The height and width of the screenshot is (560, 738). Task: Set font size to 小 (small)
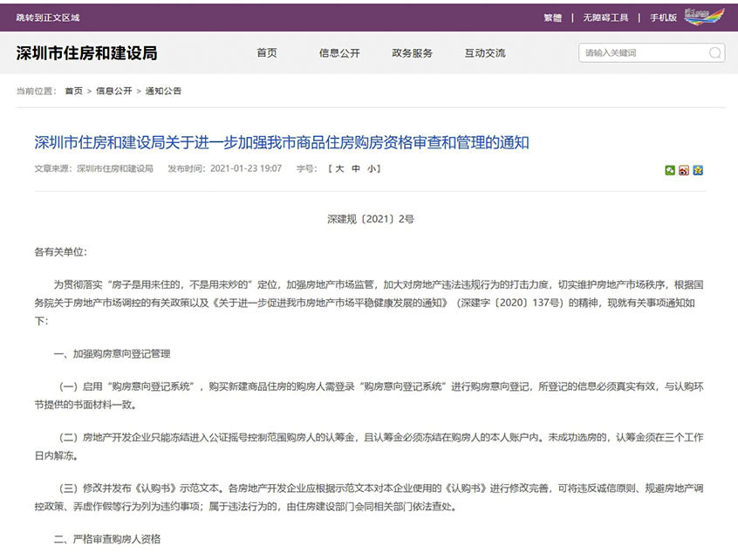(371, 169)
